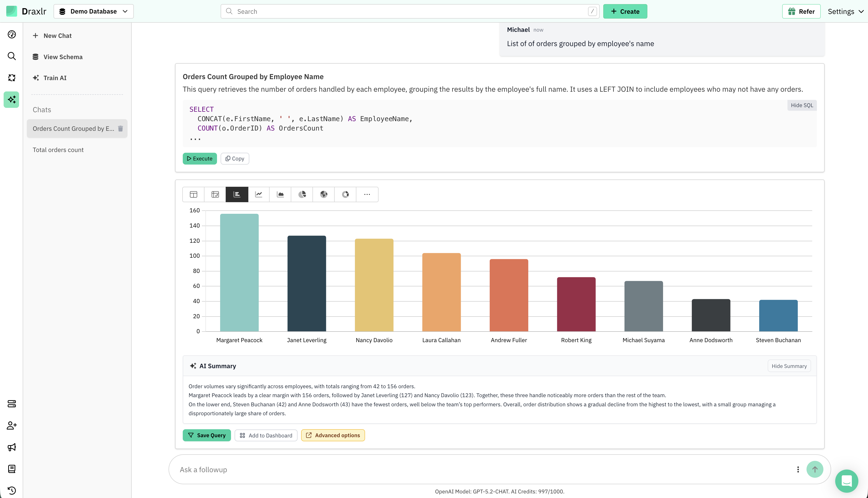Click the Janet Leverling dark blue bar
Screen dimensions: 868x498
tap(306, 284)
